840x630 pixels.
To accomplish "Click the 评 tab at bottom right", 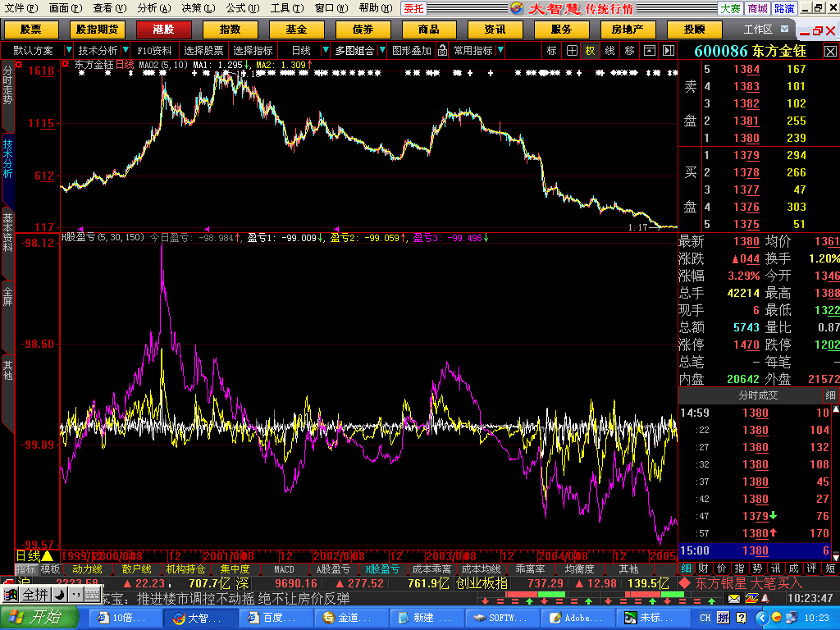I will coord(811,568).
